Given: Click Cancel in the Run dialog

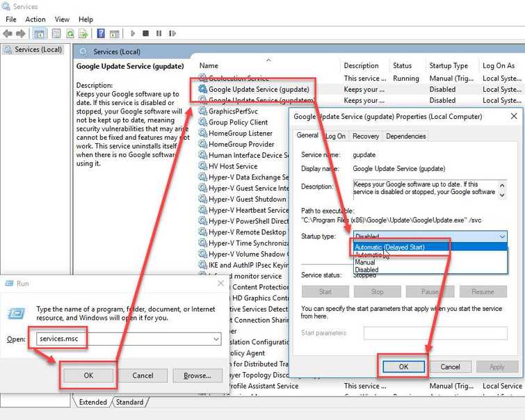Looking at the screenshot, I should coord(143,375).
